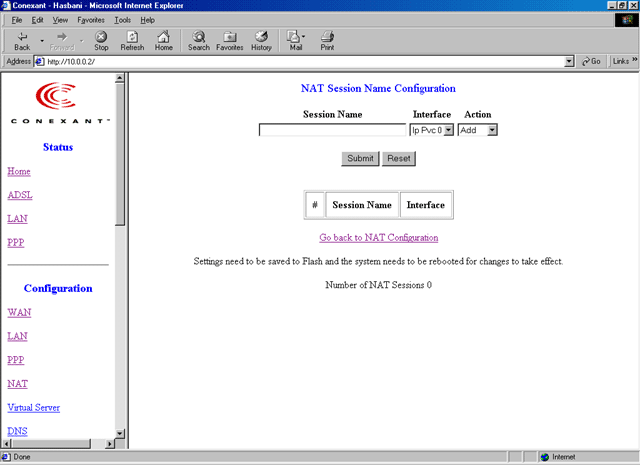
Task: Click the Internet Explorer title bar icon
Action: click(x=5, y=5)
